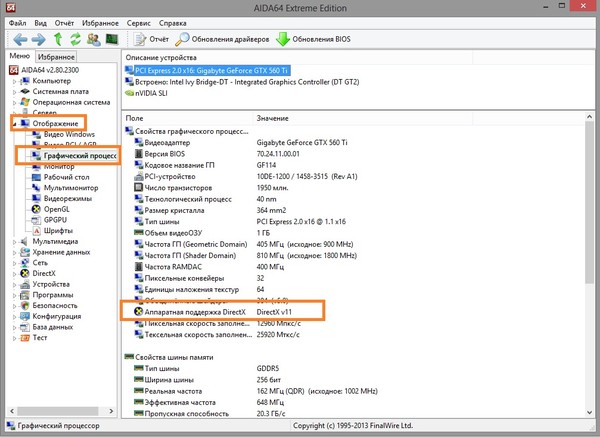Click the Мультимедиа speaker icon

point(25,241)
